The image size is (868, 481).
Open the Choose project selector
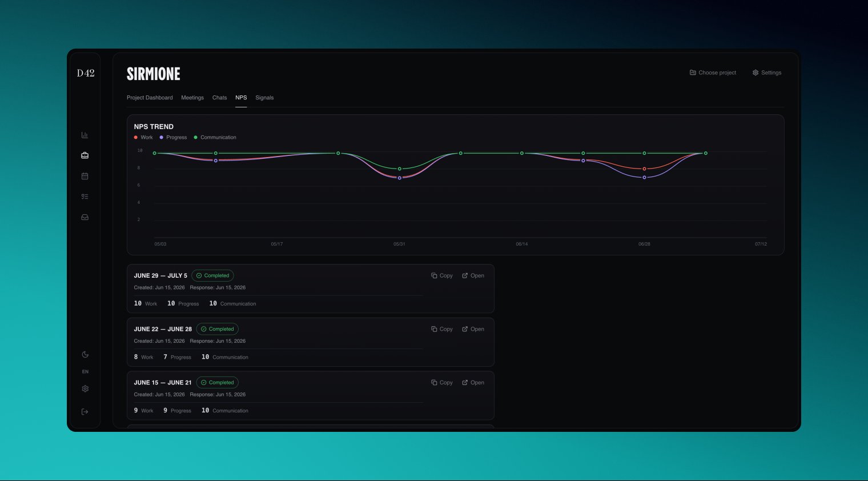(713, 73)
